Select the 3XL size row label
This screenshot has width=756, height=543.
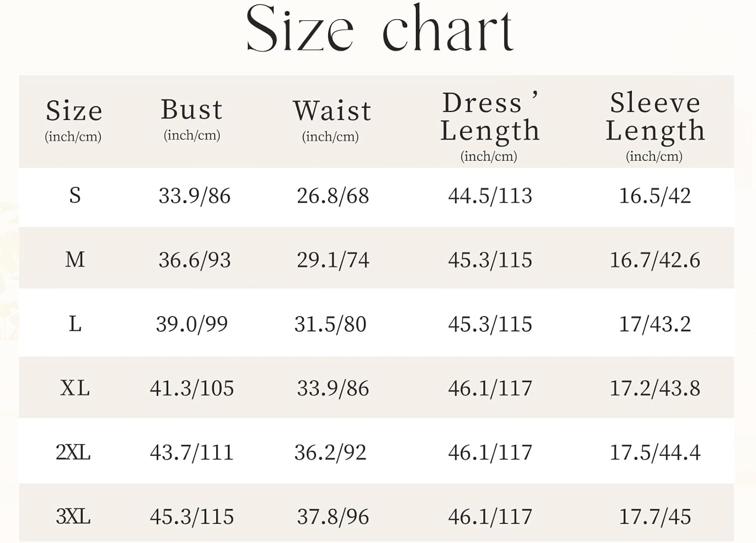pyautogui.click(x=73, y=516)
